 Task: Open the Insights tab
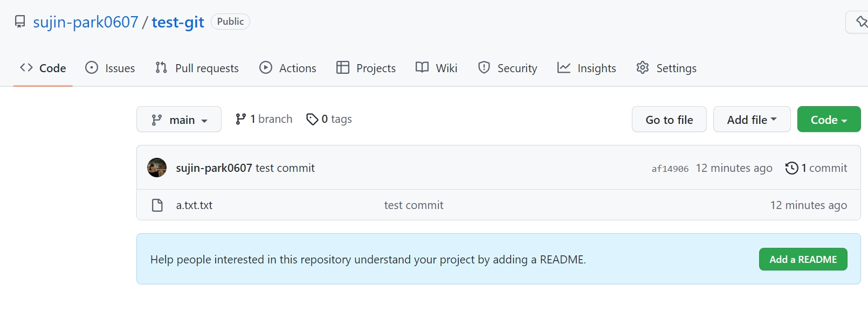[x=587, y=68]
